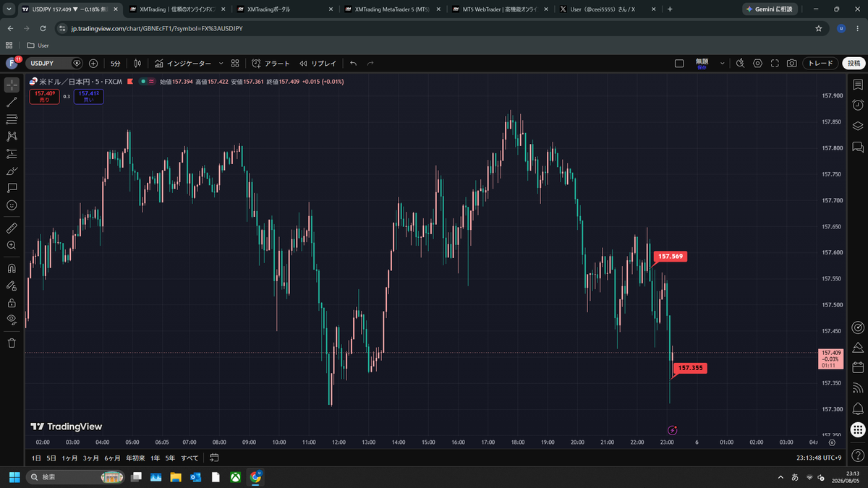The image size is (868, 488).
Task: Select the 1ヶ月 date range
Action: pos(69,458)
